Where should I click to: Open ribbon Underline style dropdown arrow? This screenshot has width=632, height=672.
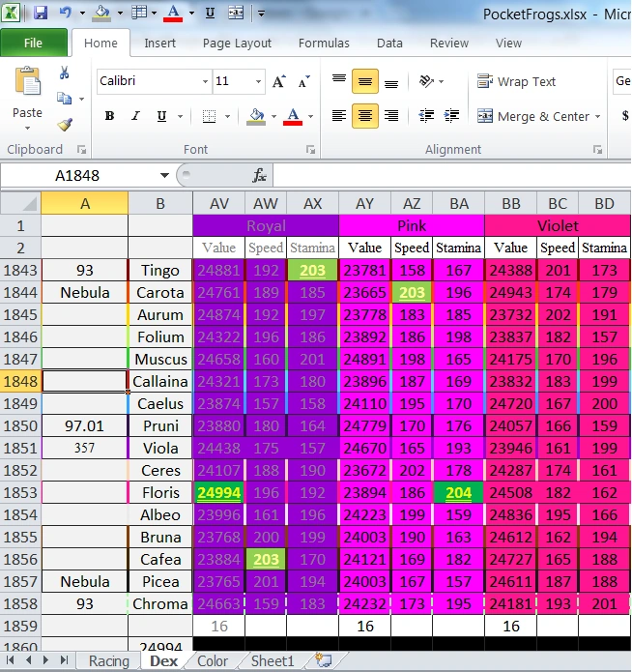[x=181, y=117]
